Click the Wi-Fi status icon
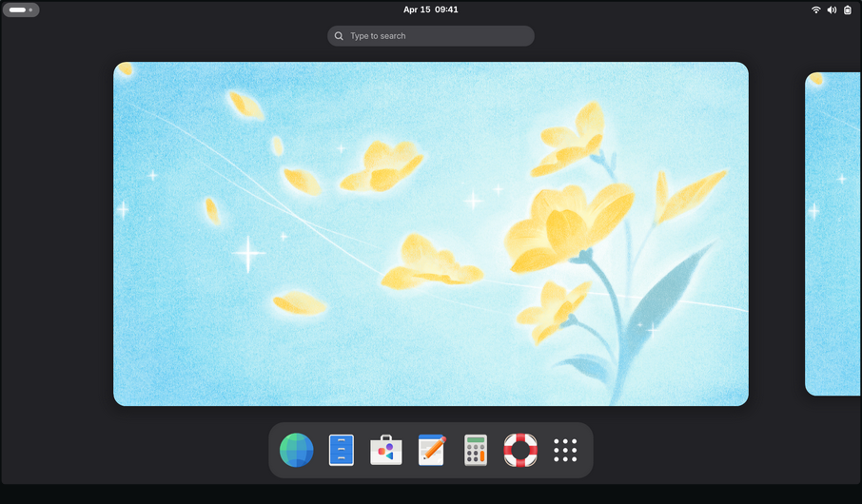The image size is (862, 504). (x=815, y=10)
